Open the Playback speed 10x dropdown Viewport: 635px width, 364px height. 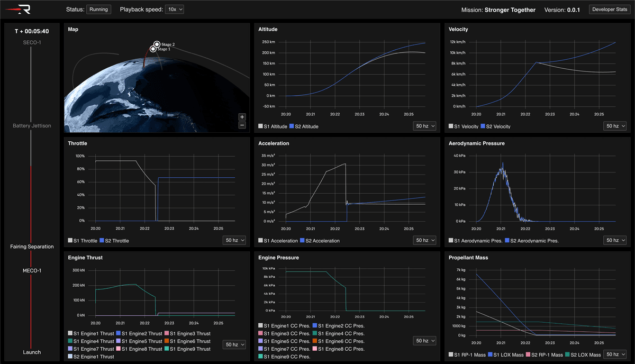click(x=174, y=10)
